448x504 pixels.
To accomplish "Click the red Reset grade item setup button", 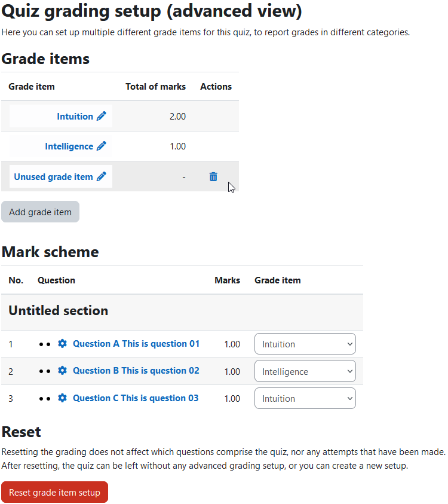I will (54, 492).
